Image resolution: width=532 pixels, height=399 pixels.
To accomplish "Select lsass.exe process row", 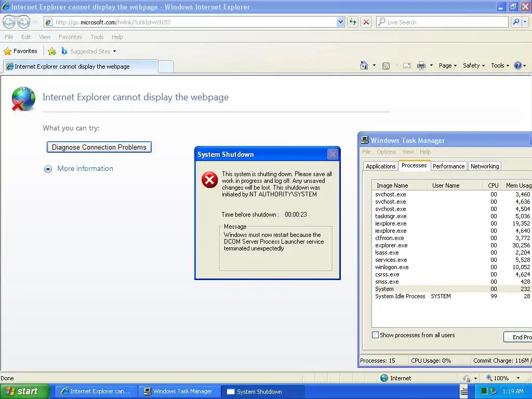I will click(x=452, y=252).
